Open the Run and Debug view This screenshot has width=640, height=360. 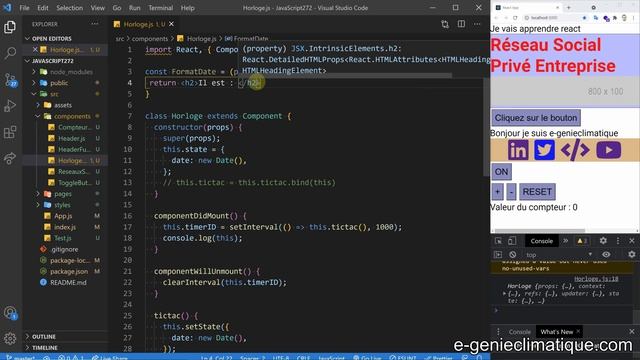(10, 106)
